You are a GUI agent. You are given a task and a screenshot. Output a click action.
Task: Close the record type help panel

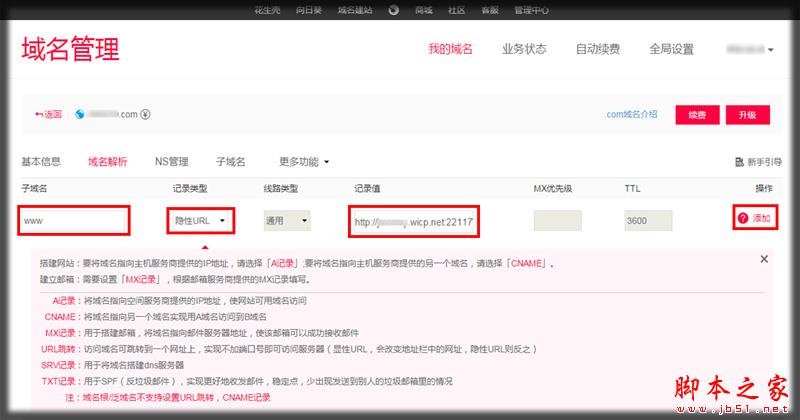[x=764, y=259]
